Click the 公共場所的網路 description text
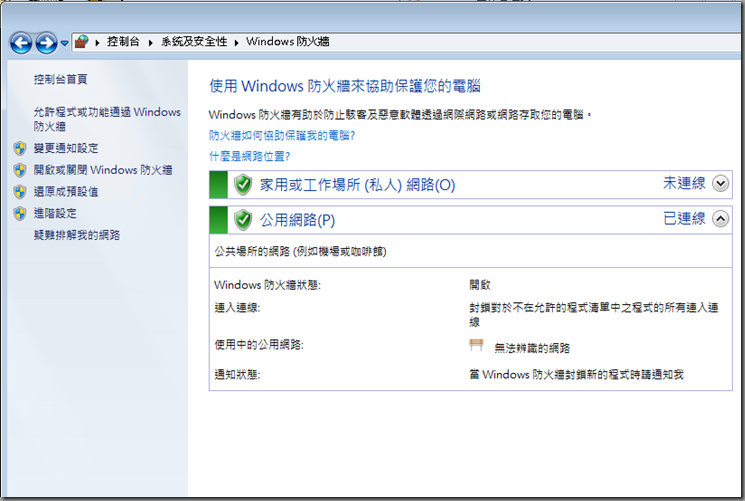745x501 pixels. coord(300,251)
